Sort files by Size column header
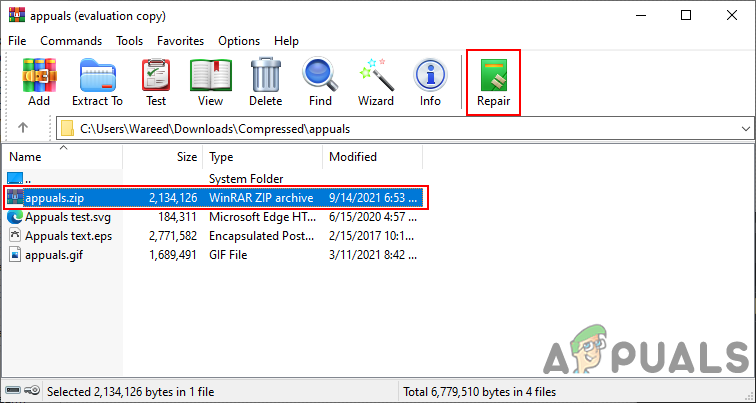 tap(162, 157)
